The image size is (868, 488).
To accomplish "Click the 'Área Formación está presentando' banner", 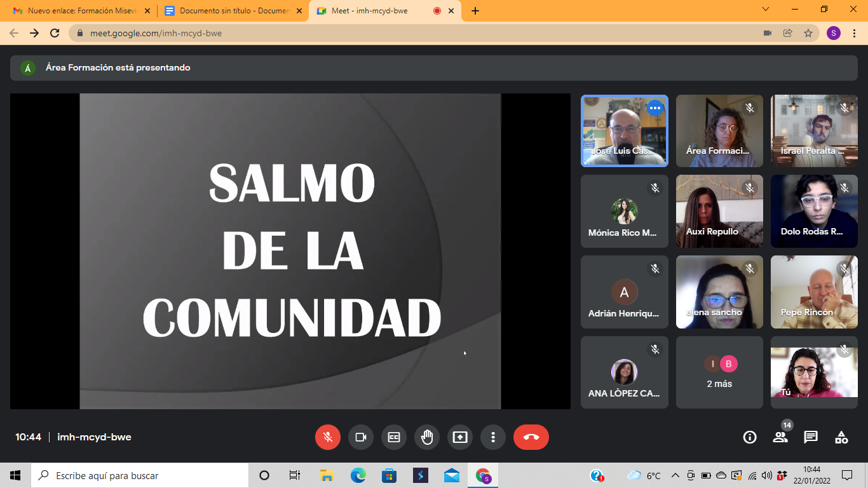I will 434,67.
